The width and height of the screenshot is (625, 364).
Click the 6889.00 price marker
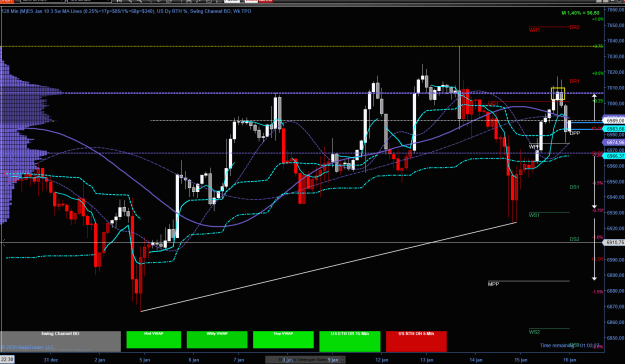(x=615, y=120)
